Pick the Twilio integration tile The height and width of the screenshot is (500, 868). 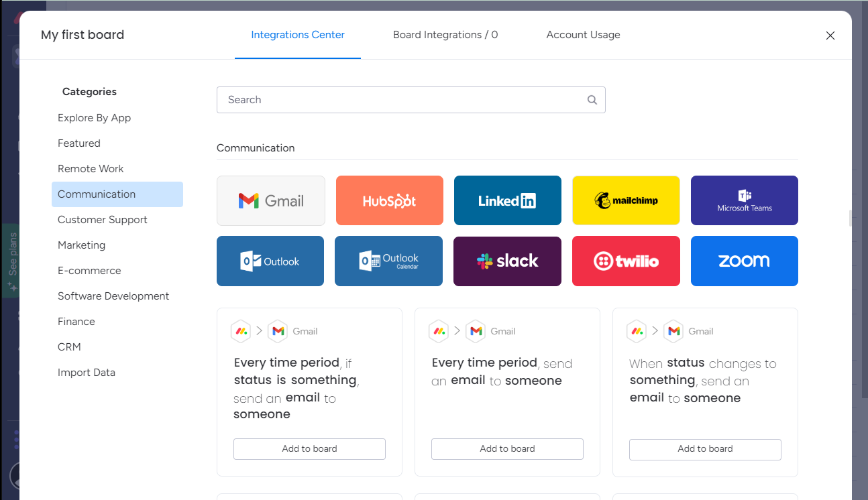click(626, 261)
